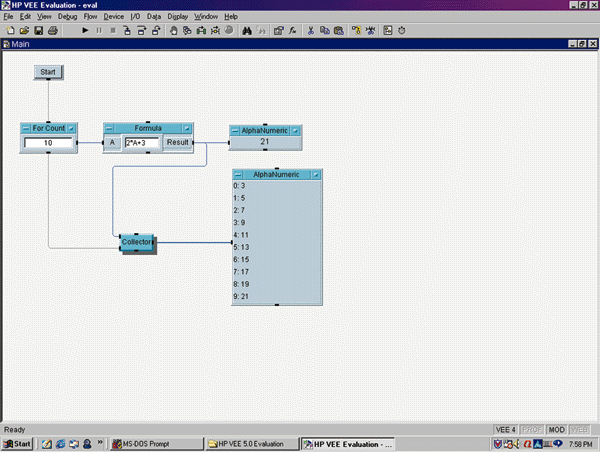Click the Run (play) toolbar button
Image resolution: width=600 pixels, height=452 pixels.
[x=86, y=31]
